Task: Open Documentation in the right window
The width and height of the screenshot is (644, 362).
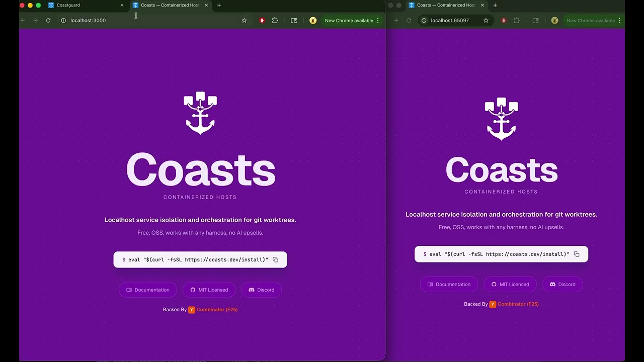Action: coord(449,285)
